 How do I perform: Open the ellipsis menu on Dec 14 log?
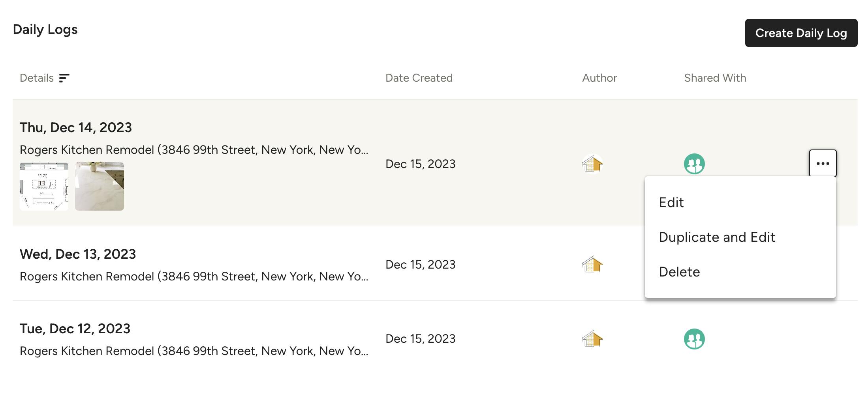click(823, 163)
